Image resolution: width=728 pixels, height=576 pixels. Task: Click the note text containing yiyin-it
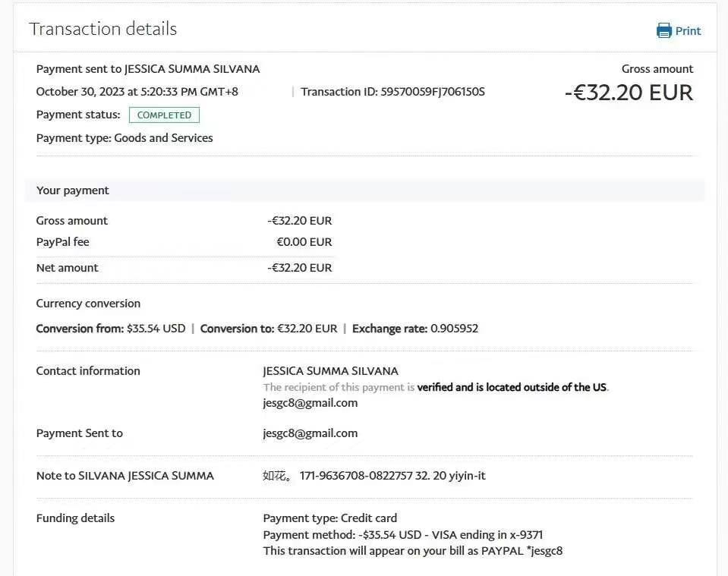click(x=374, y=476)
